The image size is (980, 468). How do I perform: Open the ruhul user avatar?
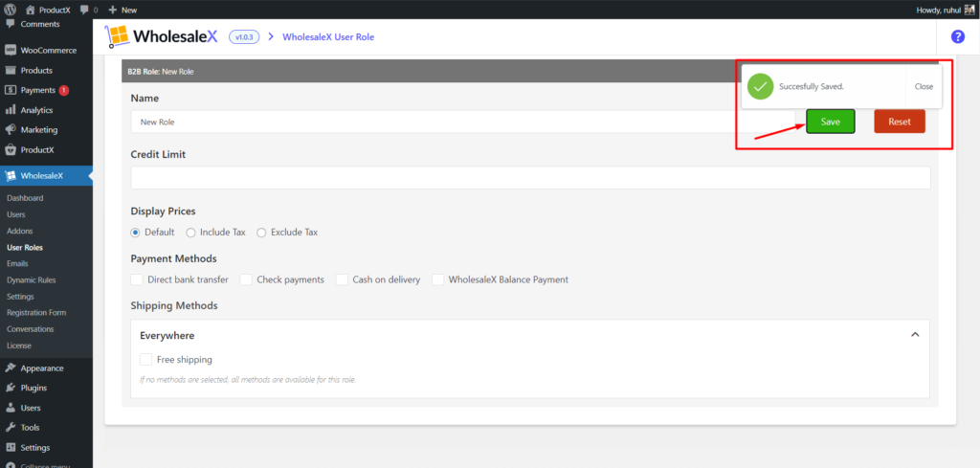pos(969,10)
